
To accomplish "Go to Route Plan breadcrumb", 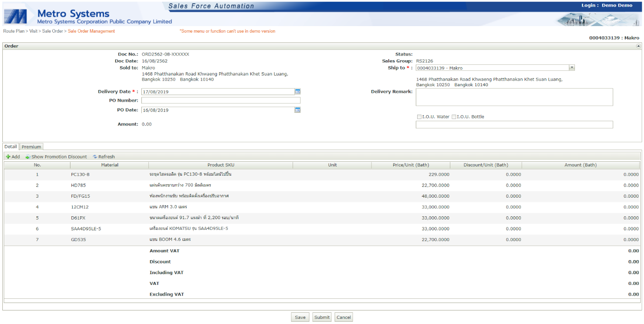I will click(14, 31).
